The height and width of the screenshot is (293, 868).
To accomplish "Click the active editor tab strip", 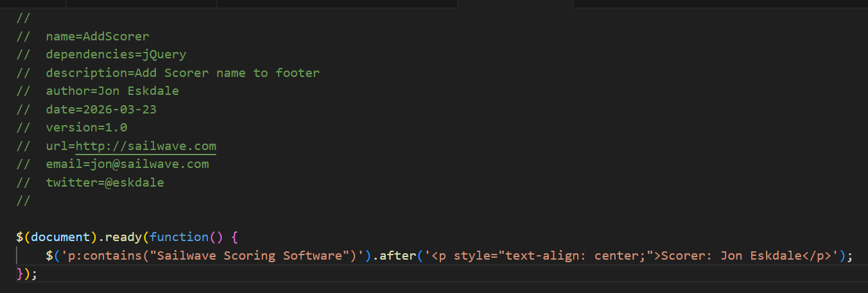I will (514, 4).
